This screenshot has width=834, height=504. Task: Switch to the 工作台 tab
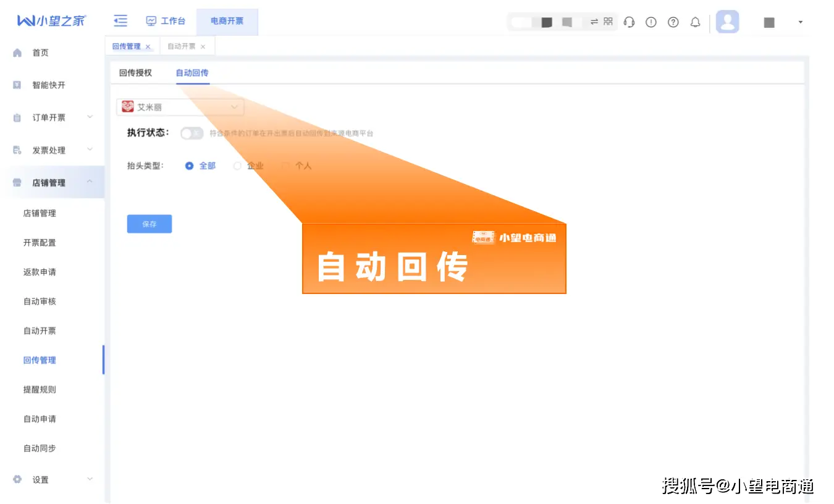166,20
